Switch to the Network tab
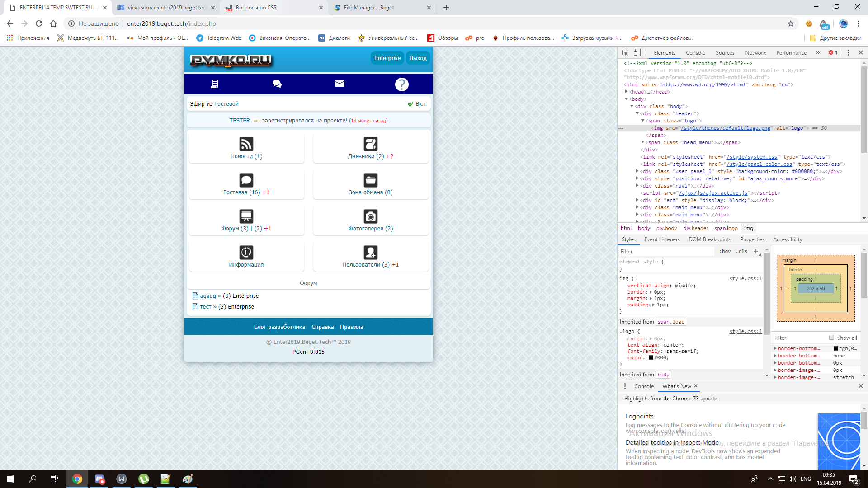 (x=755, y=53)
